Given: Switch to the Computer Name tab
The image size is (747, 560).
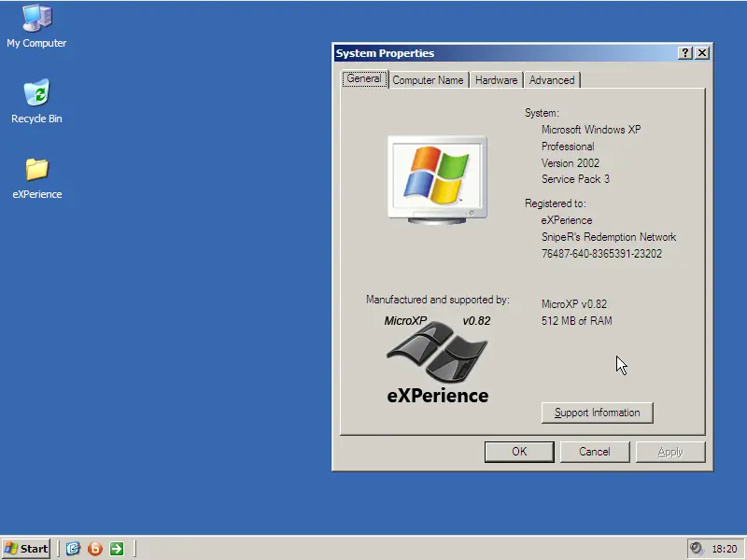Looking at the screenshot, I should 428,80.
